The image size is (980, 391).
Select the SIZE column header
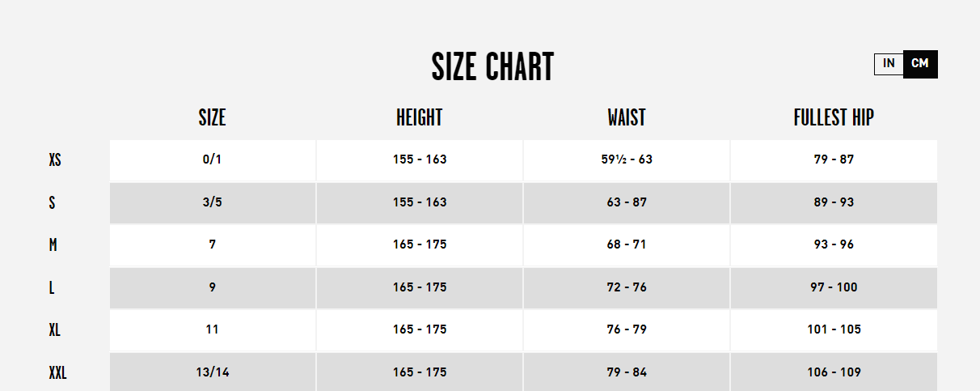click(212, 118)
